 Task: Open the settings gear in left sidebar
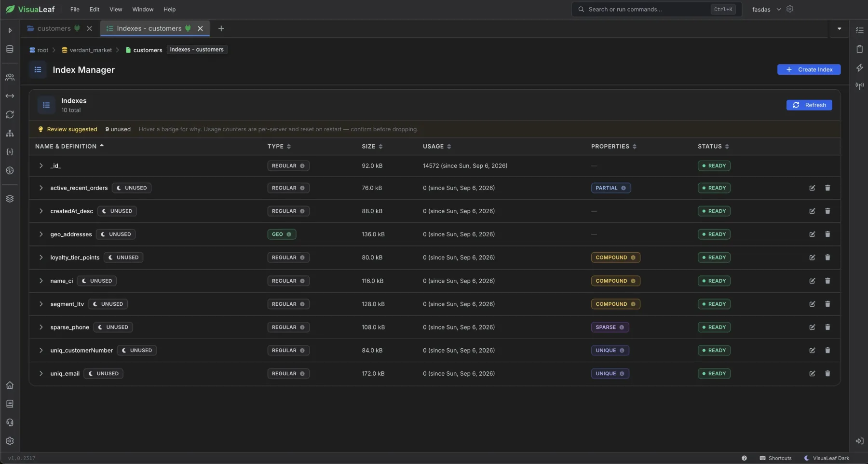click(x=10, y=441)
